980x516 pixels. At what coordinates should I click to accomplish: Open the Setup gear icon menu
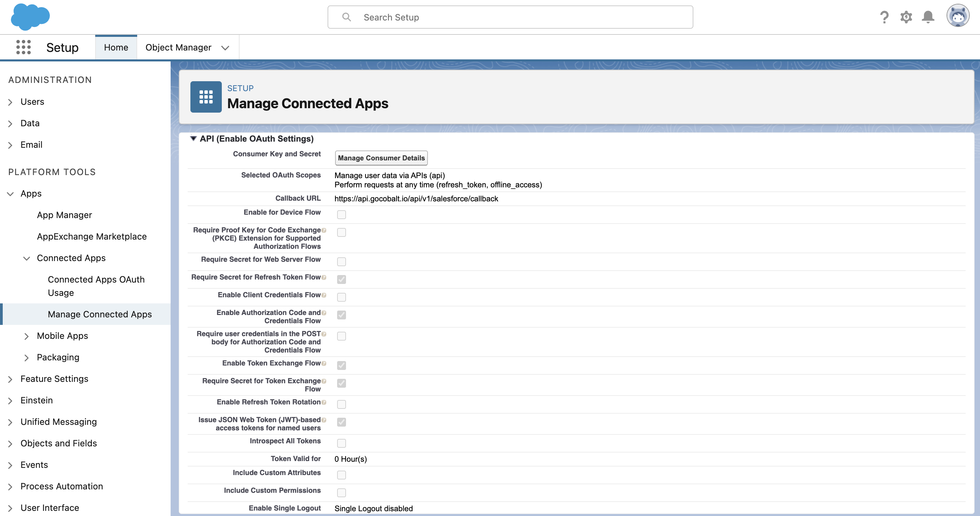tap(906, 17)
